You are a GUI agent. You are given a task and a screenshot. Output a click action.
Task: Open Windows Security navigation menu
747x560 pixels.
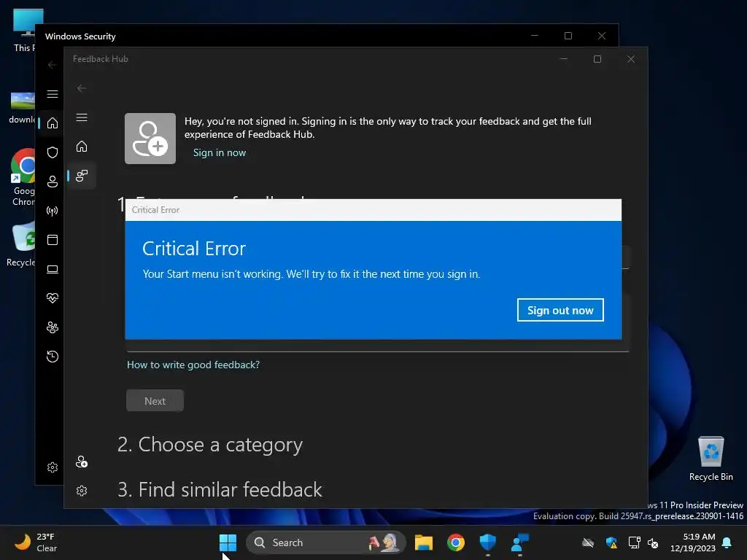coord(53,94)
